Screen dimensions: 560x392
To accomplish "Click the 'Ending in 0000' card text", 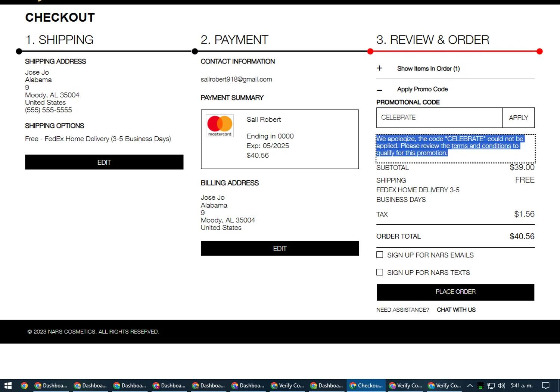I will [x=270, y=136].
